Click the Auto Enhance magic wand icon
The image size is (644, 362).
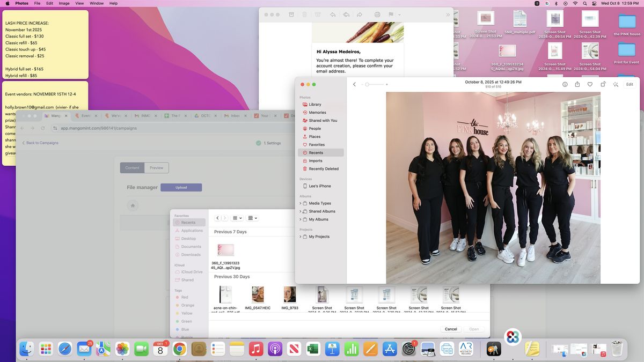pos(615,84)
